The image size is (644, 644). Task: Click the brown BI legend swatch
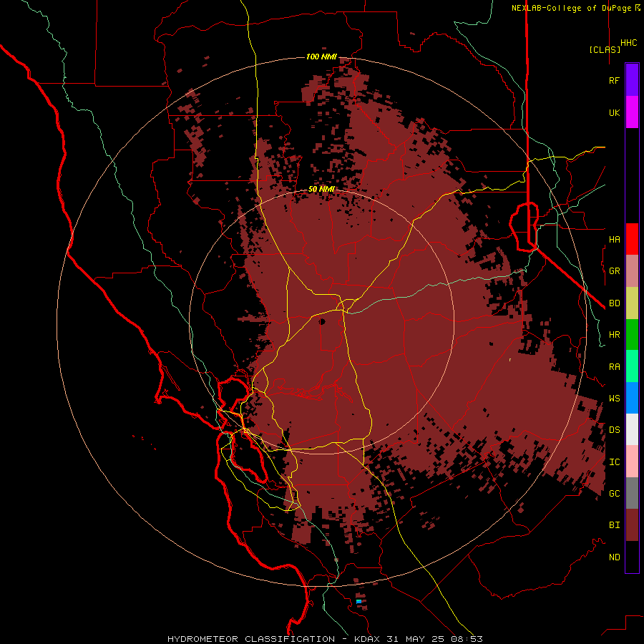[632, 525]
